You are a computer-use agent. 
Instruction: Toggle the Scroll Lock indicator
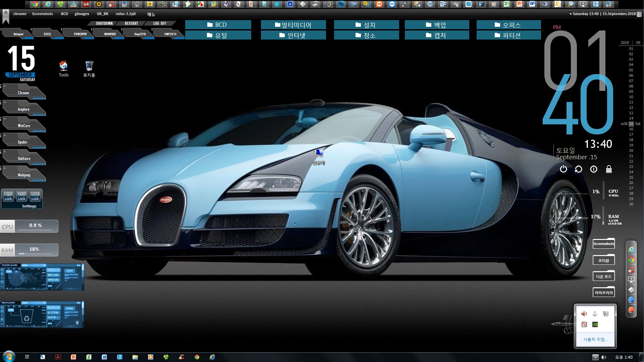point(35,196)
